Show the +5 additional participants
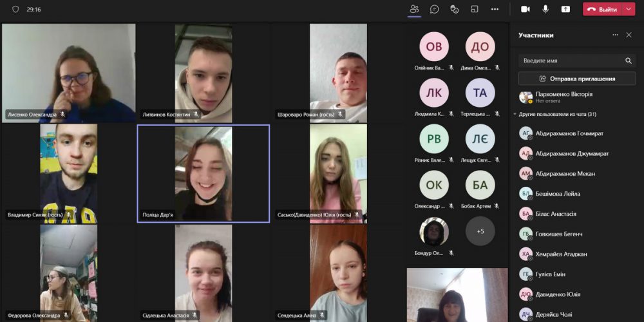This screenshot has width=644, height=322. [480, 231]
